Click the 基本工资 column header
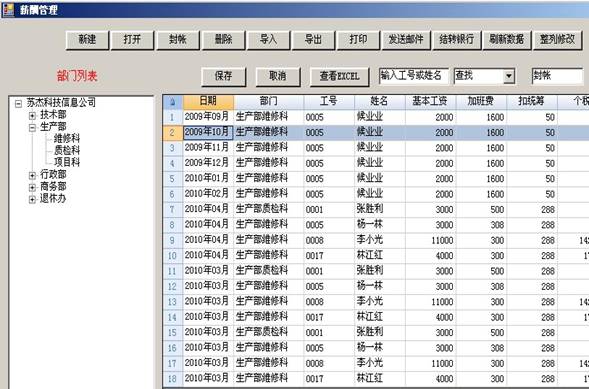 point(430,101)
